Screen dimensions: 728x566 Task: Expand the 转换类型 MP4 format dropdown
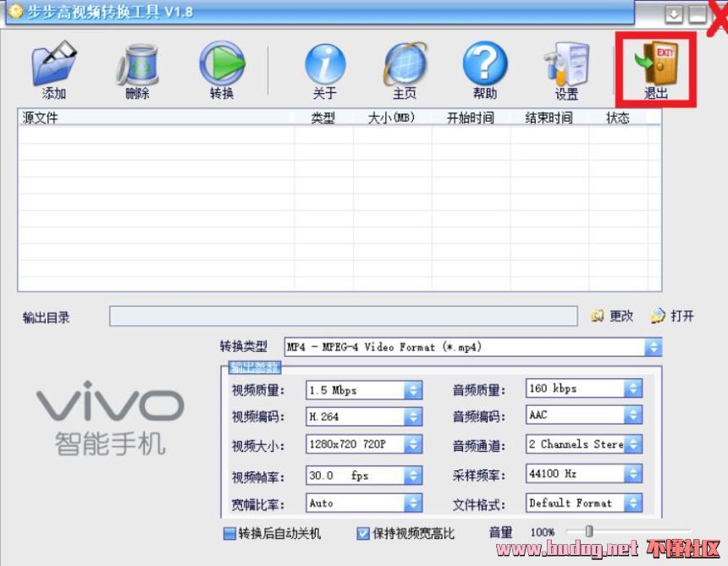653,347
